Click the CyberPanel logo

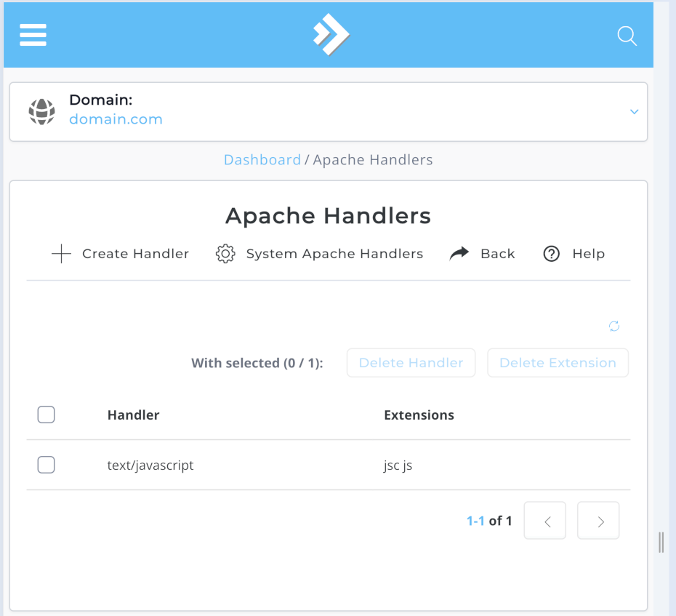tap(329, 35)
